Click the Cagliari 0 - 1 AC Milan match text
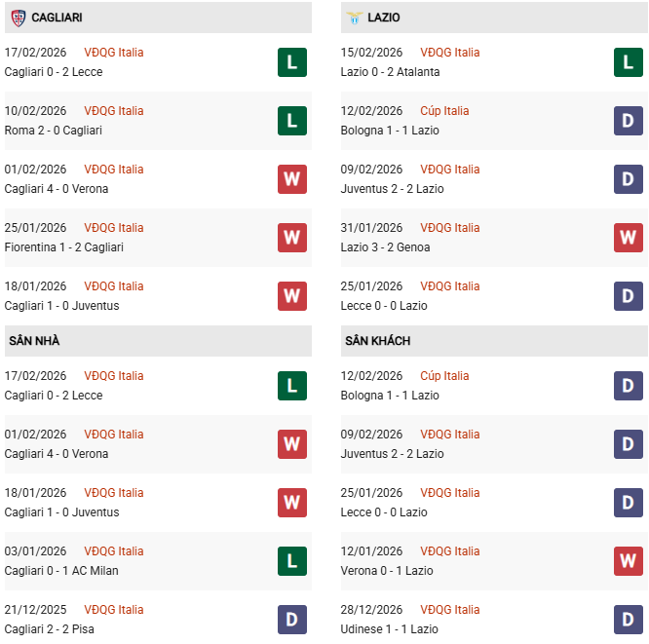 [61, 571]
